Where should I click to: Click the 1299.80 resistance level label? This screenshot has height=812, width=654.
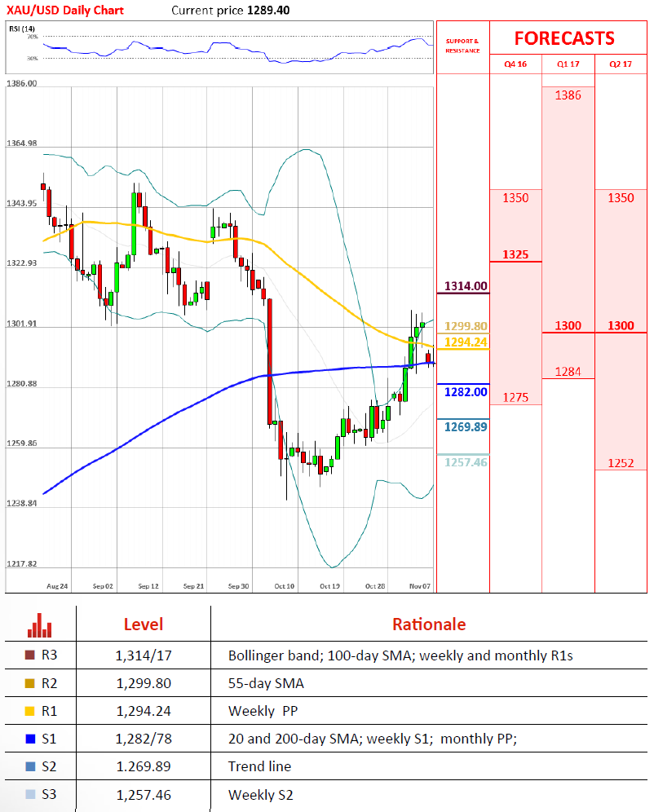tap(466, 326)
